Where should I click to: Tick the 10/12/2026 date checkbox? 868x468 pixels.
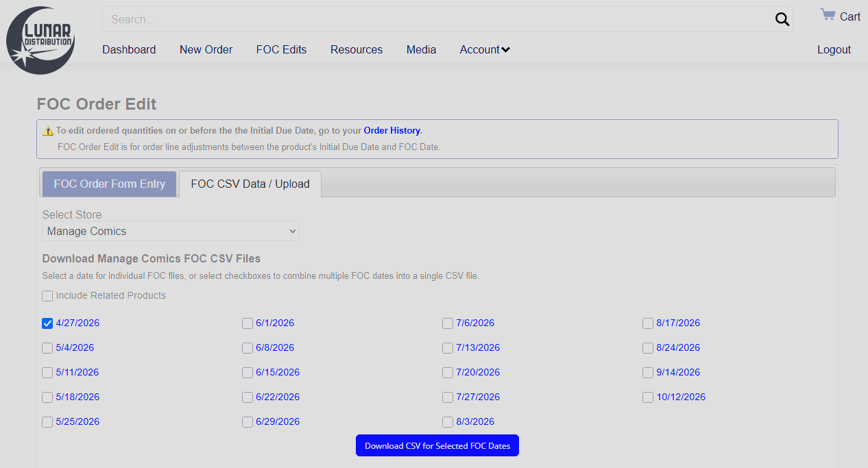pos(648,397)
